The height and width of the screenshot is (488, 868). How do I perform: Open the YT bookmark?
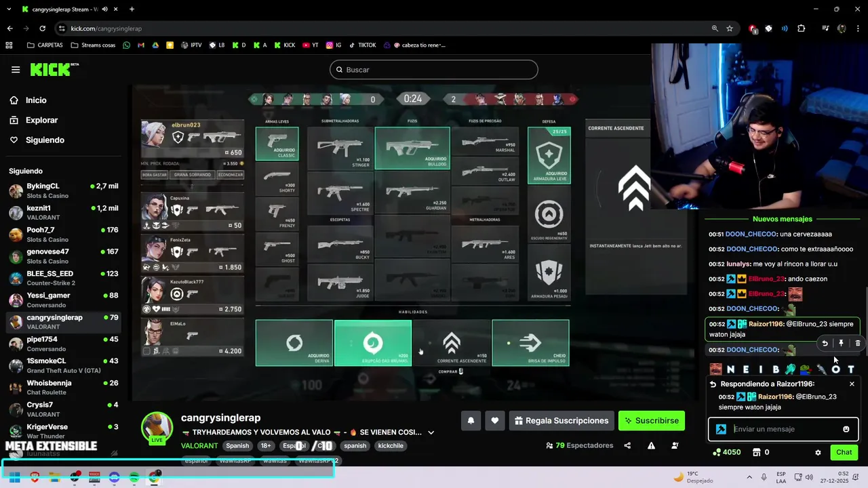[311, 45]
